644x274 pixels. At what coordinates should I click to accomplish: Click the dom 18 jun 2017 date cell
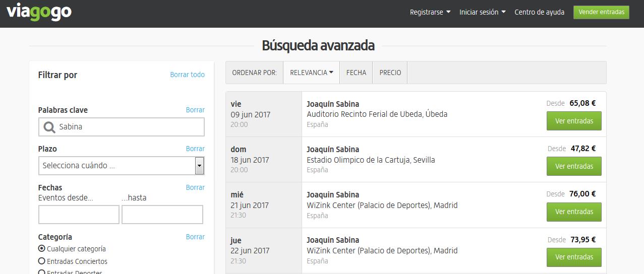tap(264, 160)
